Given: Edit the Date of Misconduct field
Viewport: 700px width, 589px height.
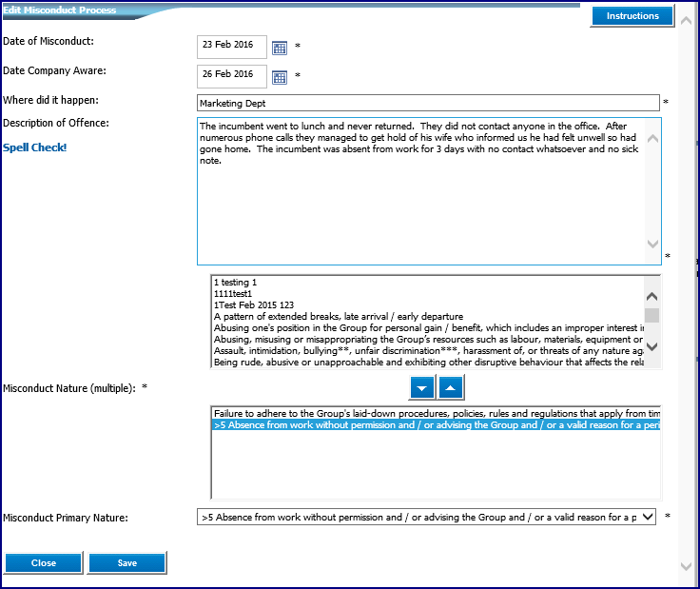Looking at the screenshot, I should (232, 47).
